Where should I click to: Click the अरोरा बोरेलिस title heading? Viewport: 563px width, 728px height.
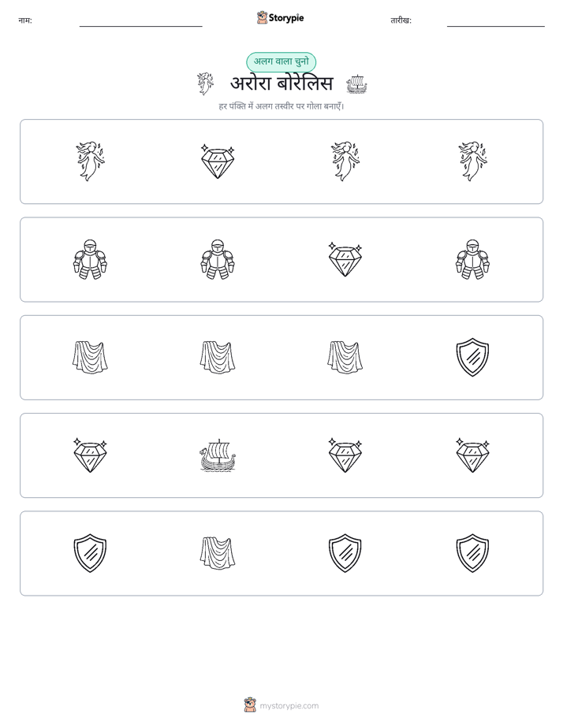[x=281, y=84]
